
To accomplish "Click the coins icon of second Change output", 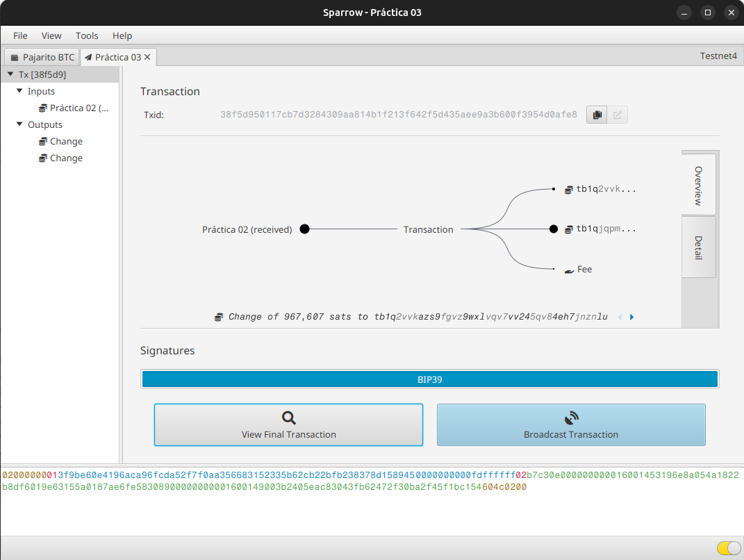I will tap(42, 158).
